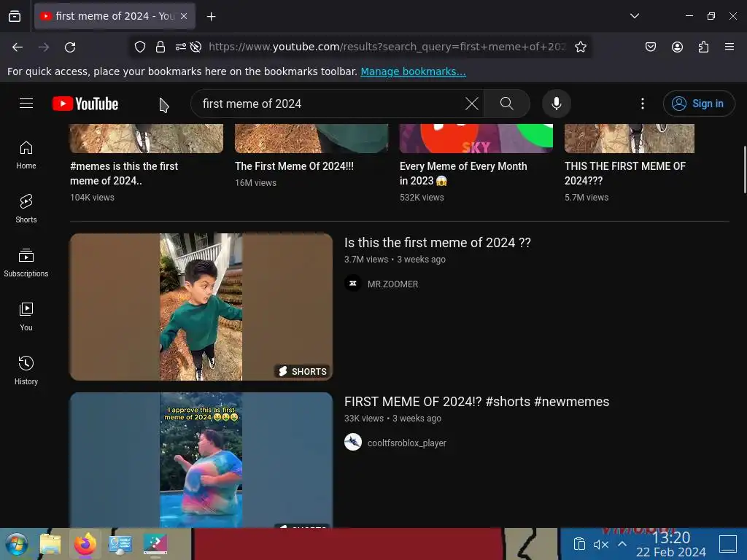Open Pocket save icon in toolbar
The height and width of the screenshot is (560, 747).
650,47
